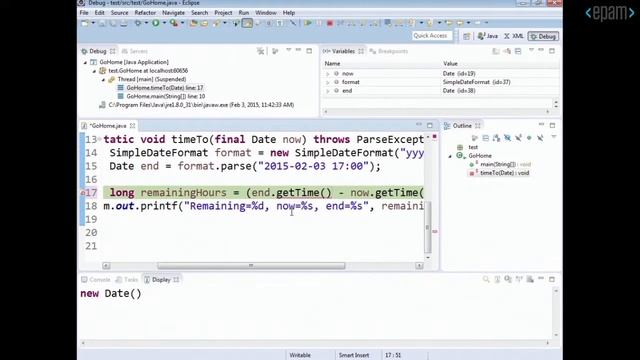Select the javaw.exe process entry
This screenshot has width=640, height=360.
point(201,105)
